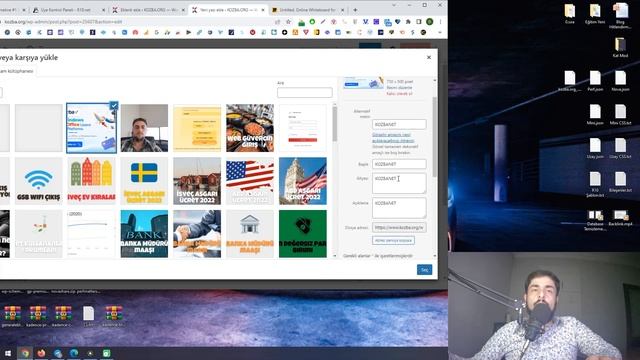Open the Kat Mod desktop folder
The image size is (640, 360).
[x=620, y=47]
